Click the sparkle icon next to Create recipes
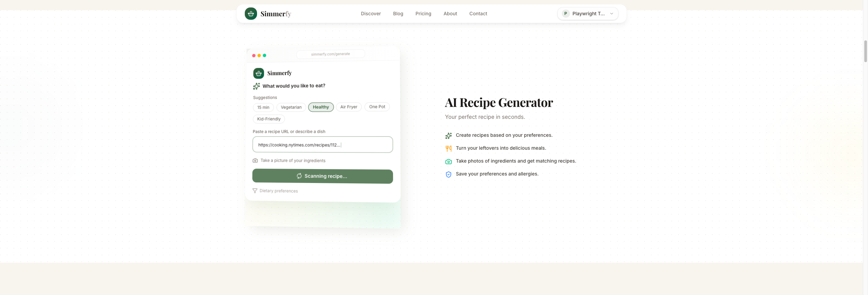Screen dimensions: 868x295 448,136
